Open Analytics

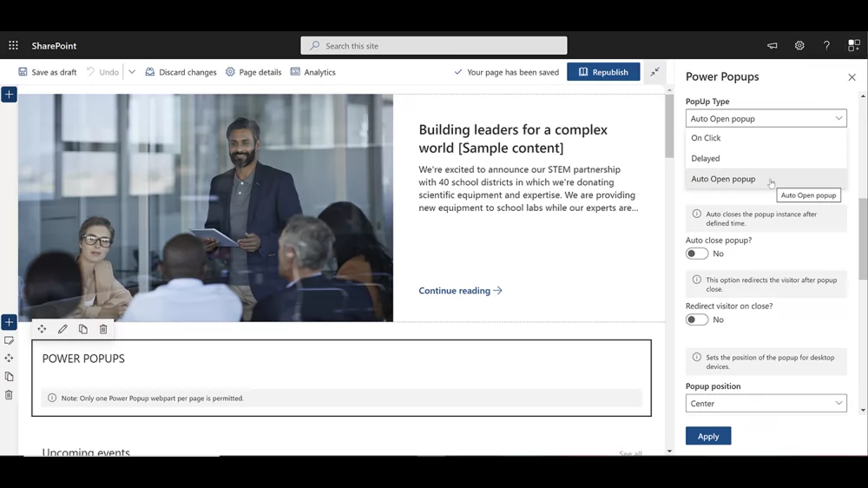click(x=313, y=72)
